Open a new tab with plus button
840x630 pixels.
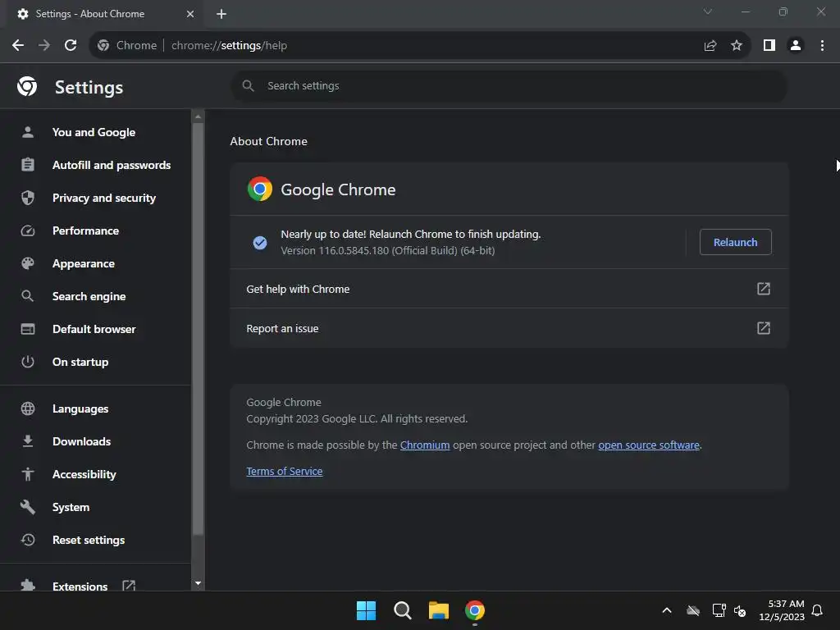(x=221, y=14)
